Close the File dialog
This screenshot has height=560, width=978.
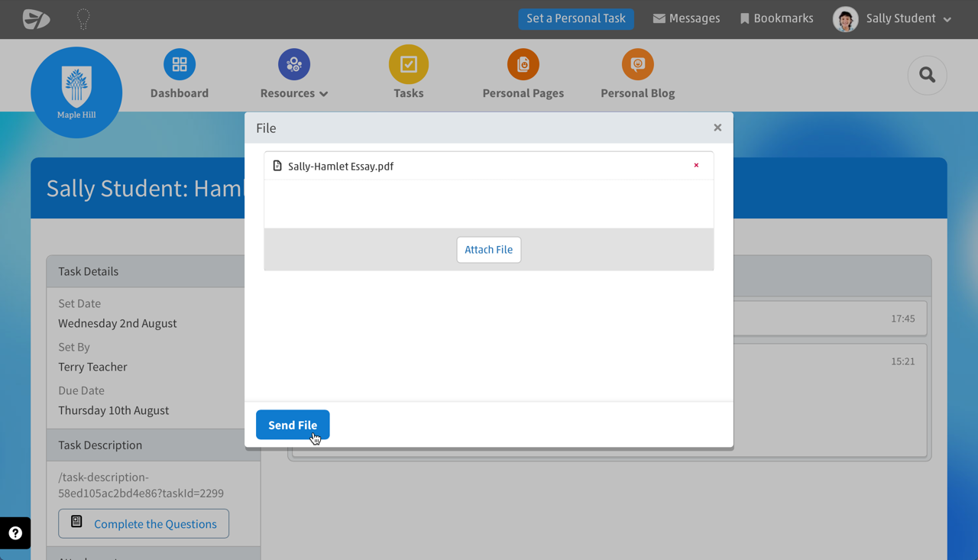point(717,128)
